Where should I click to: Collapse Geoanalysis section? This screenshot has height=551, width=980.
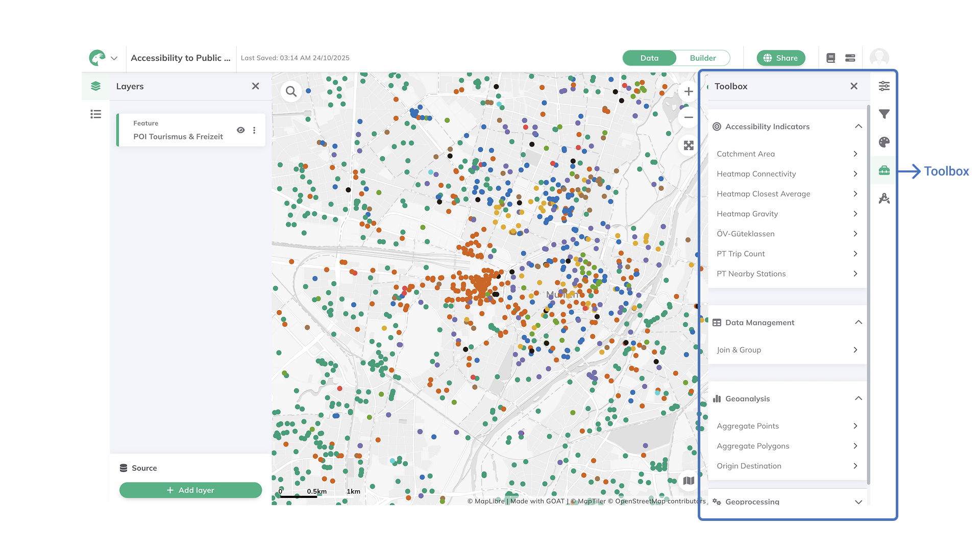point(858,398)
